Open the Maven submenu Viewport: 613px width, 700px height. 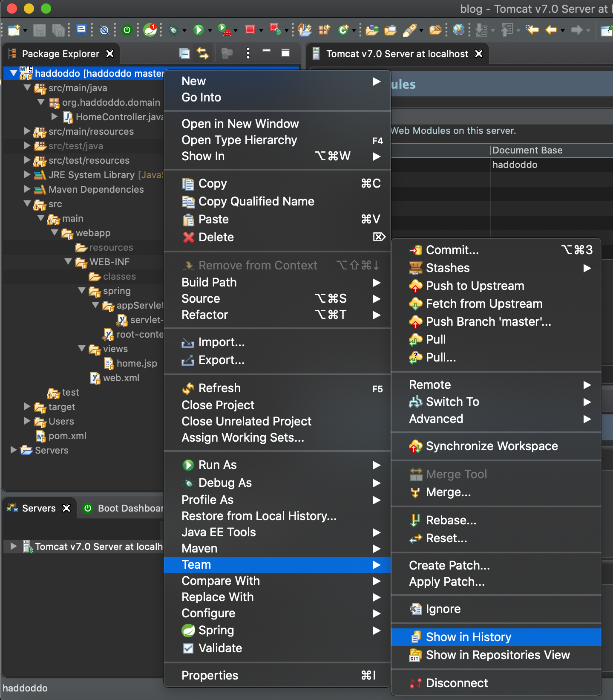[x=277, y=548]
